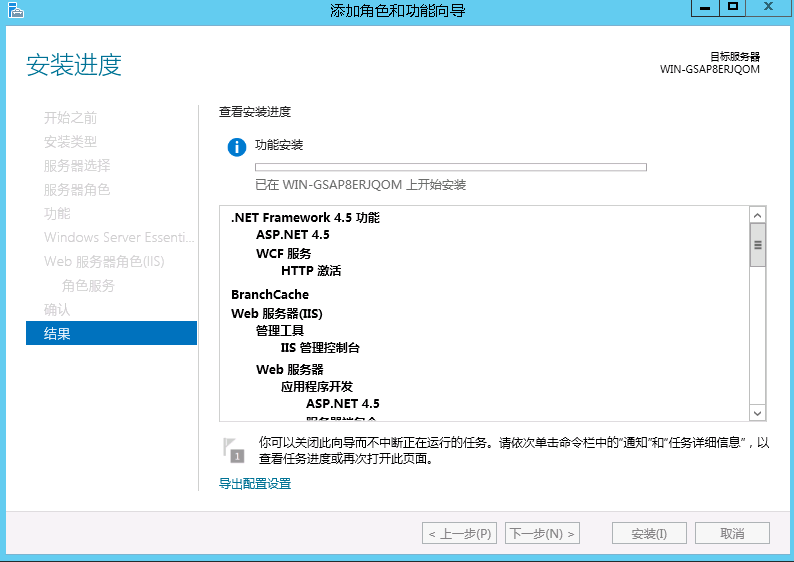The height and width of the screenshot is (562, 794).
Task: Click the scrollbar thumb in feature list
Action: (757, 245)
